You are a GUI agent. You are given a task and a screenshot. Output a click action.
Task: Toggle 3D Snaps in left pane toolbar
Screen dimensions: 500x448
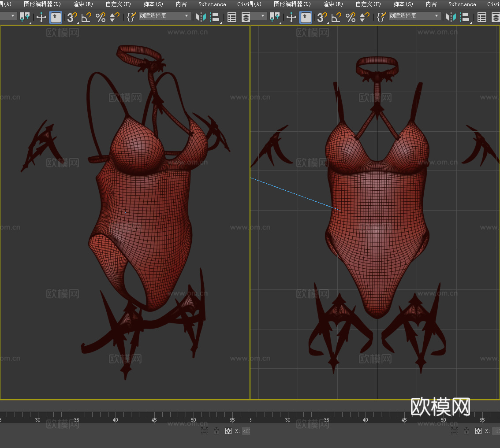[72, 17]
